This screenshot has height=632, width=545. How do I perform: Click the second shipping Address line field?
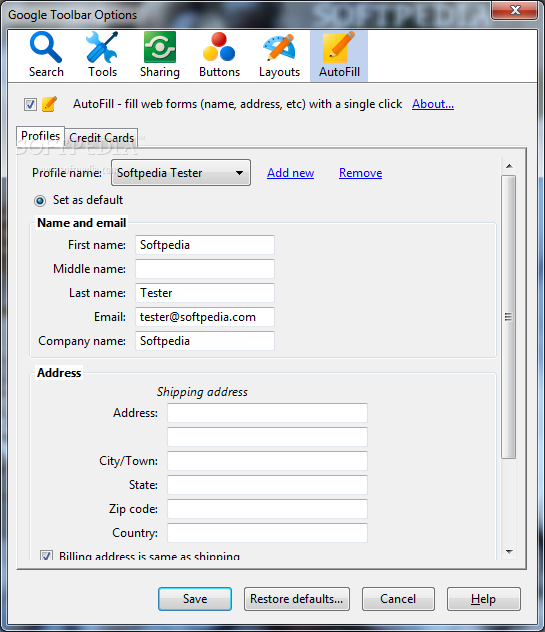click(x=267, y=437)
